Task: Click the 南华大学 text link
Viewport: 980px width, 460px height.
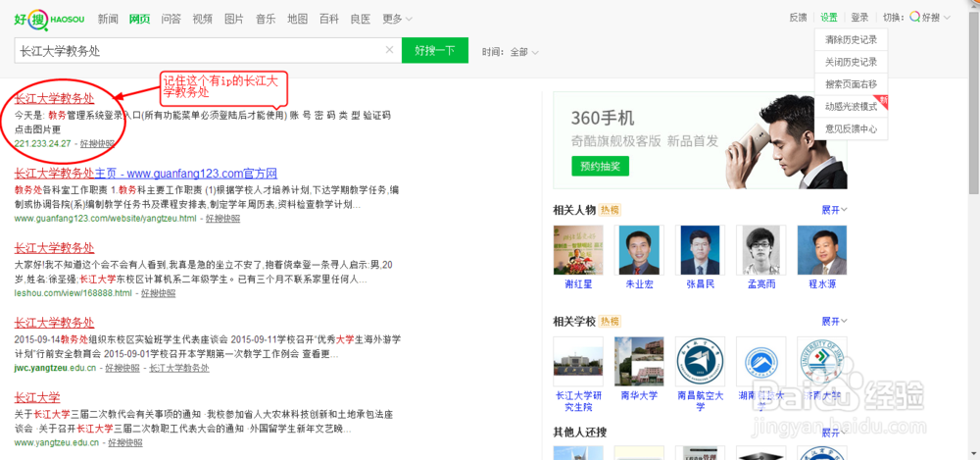Action: click(x=639, y=395)
